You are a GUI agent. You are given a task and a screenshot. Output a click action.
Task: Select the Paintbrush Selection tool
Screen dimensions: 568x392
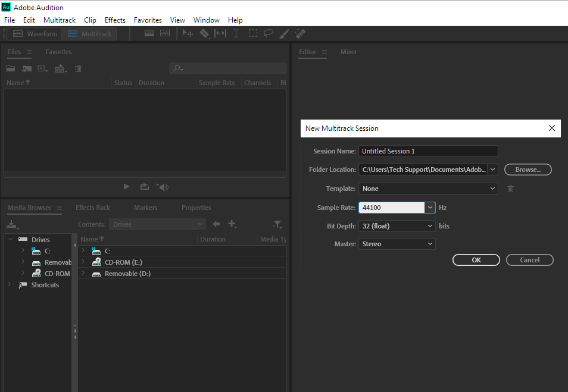coord(284,34)
